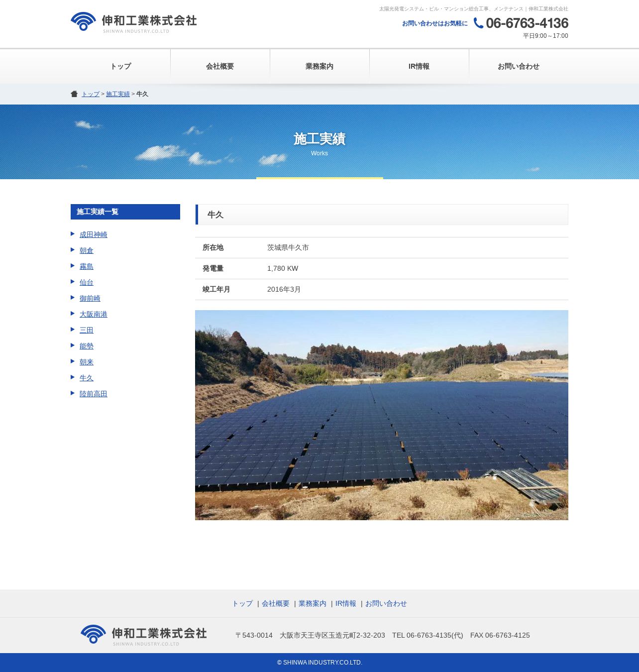
Task: Click the solar panel field photo
Action: [382, 415]
